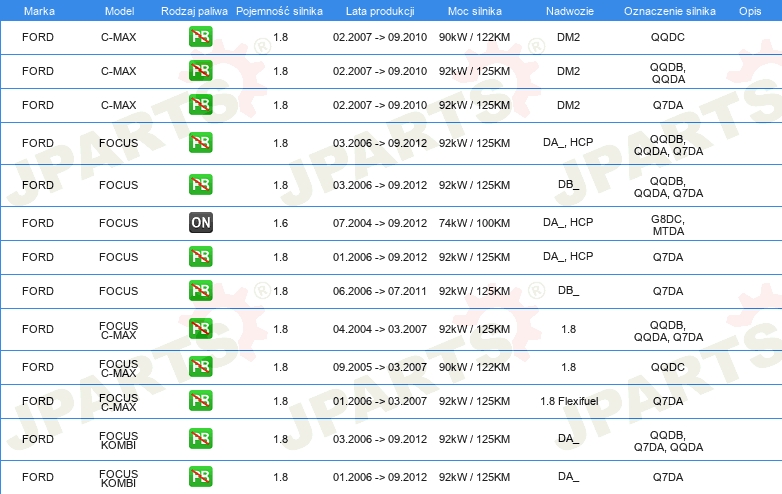Click the petrol icon in the C-MAX DM2 Q7DA row
The image size is (782, 494).
pyautogui.click(x=200, y=105)
